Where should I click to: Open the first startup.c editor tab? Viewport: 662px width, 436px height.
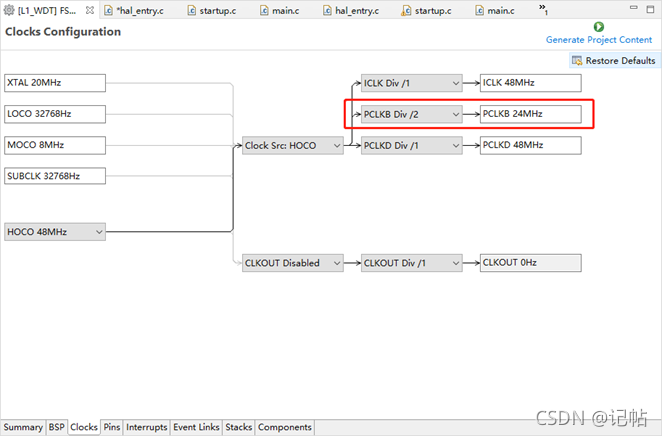212,10
